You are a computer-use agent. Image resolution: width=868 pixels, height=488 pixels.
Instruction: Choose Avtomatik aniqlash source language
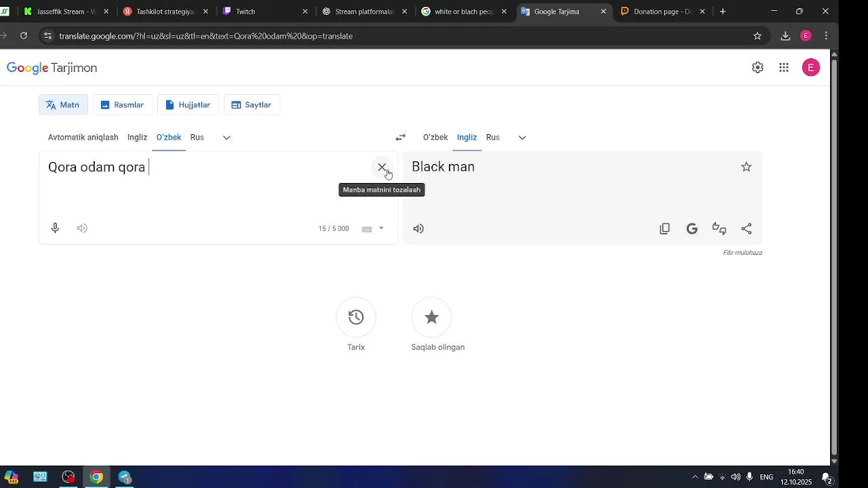83,138
